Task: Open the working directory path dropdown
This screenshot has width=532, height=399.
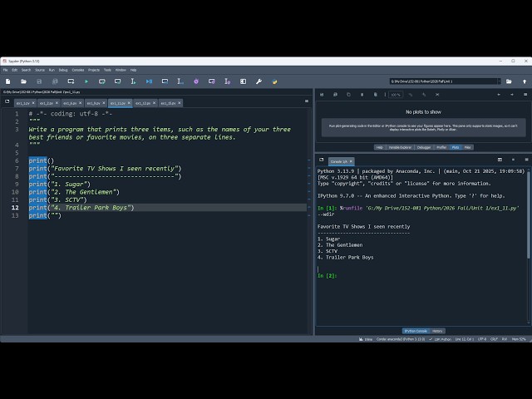Action: point(499,81)
